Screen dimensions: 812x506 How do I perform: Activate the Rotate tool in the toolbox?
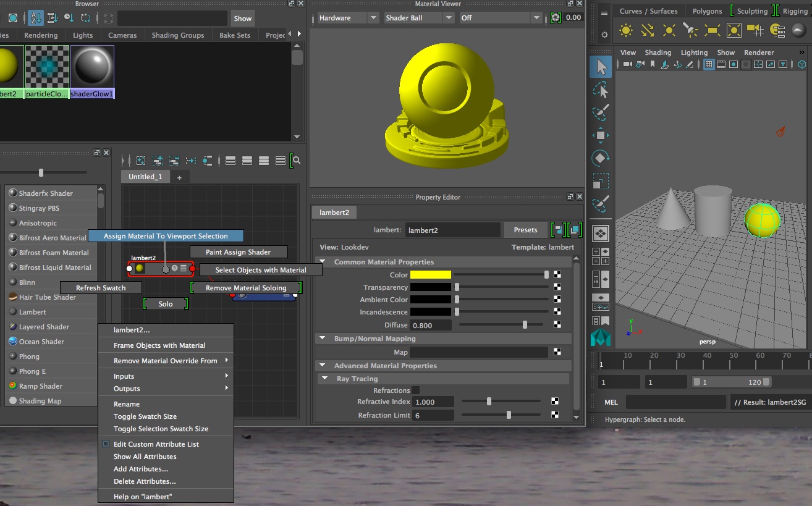tap(600, 158)
